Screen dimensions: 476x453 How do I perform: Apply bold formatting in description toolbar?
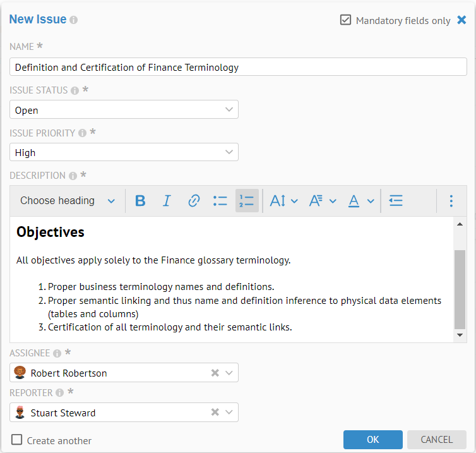pyautogui.click(x=140, y=201)
